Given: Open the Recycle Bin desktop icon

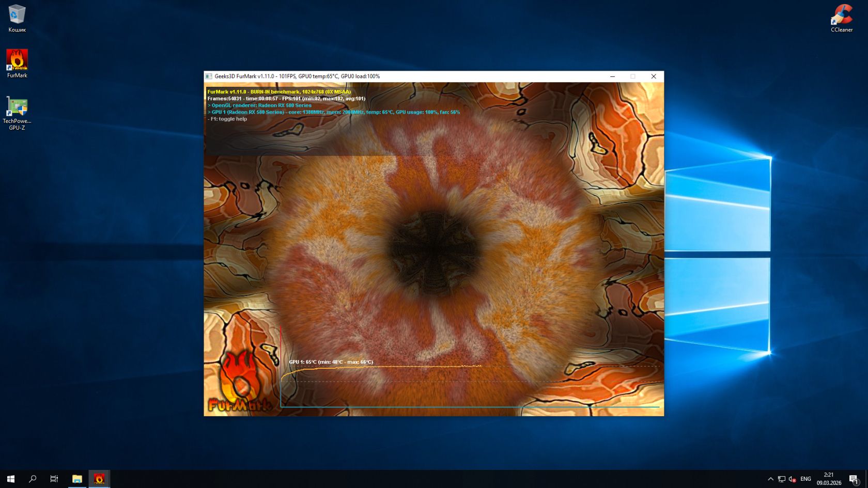Looking at the screenshot, I should coord(17,18).
